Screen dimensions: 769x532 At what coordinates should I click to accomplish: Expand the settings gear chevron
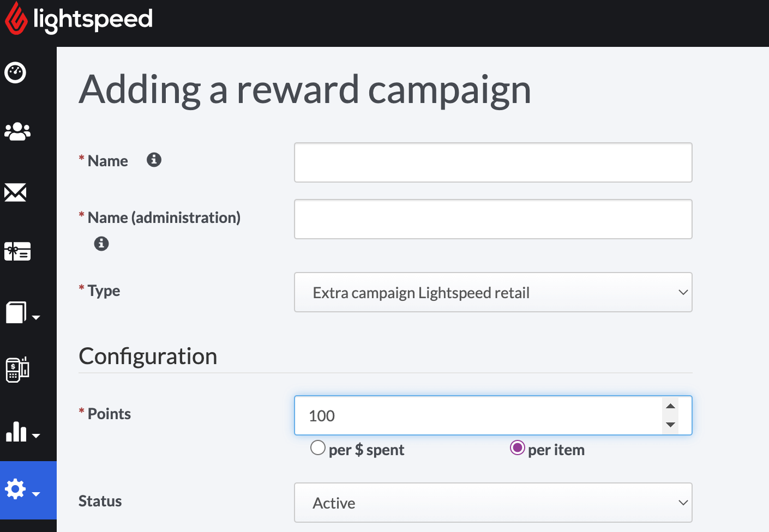(37, 494)
